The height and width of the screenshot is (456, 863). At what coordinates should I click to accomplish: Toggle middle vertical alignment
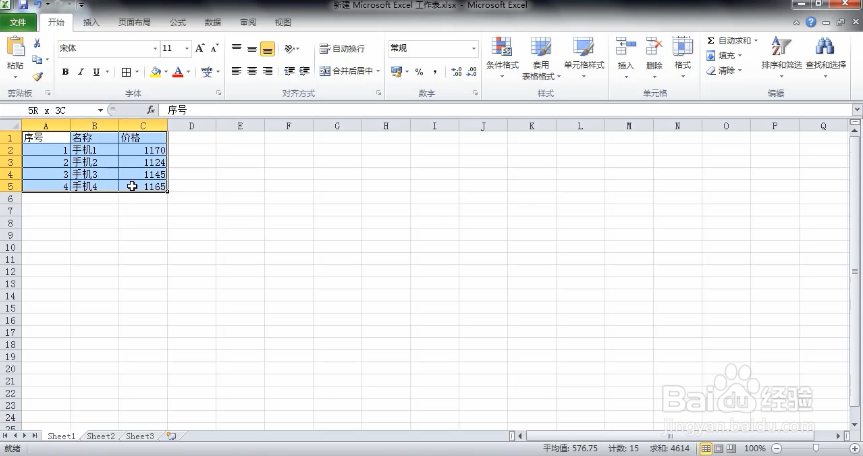tap(252, 48)
